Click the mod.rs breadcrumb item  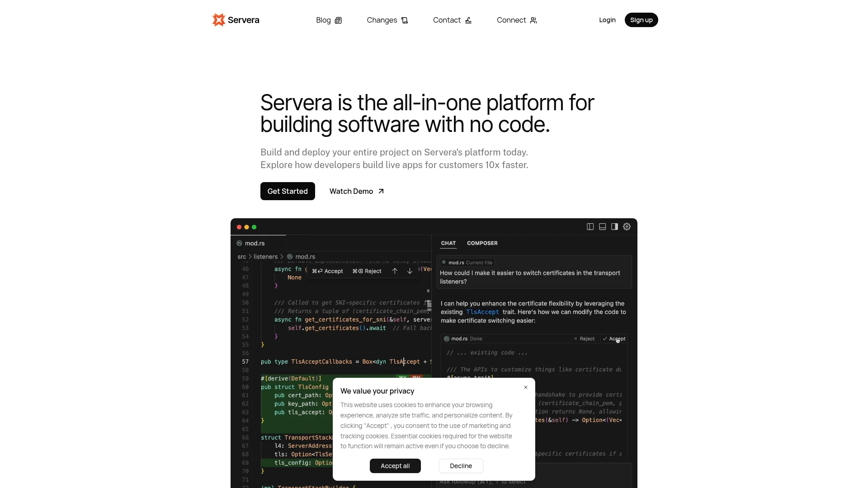click(x=301, y=257)
